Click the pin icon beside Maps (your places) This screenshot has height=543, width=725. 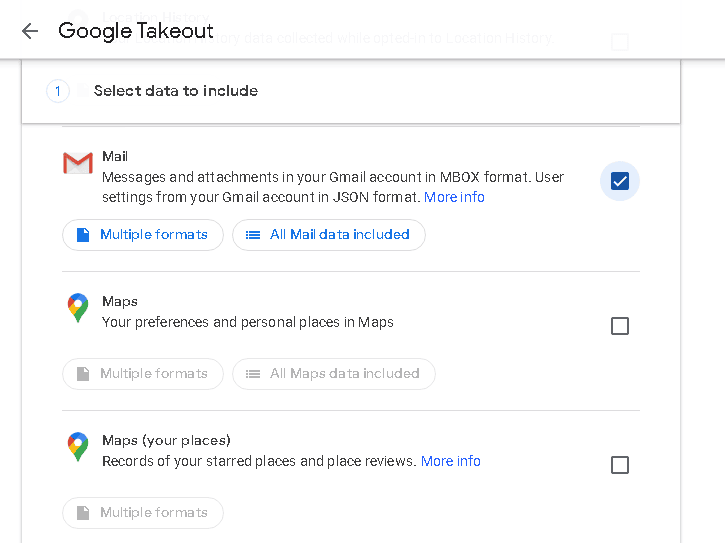point(78,446)
